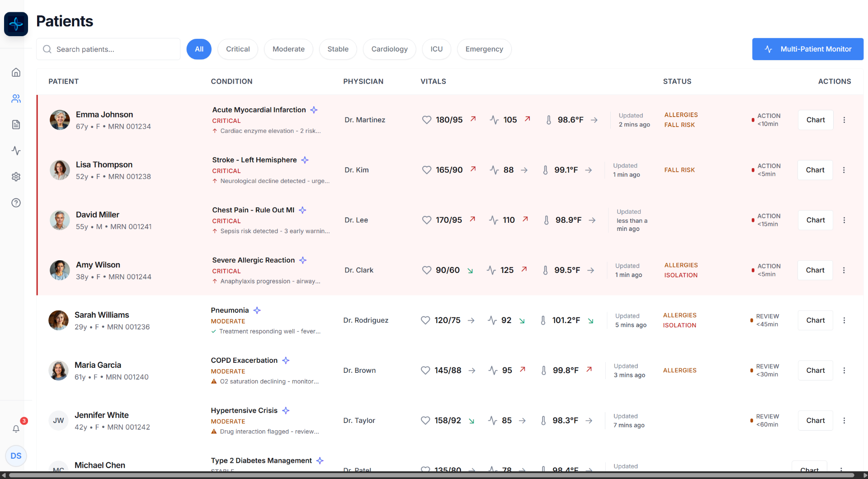The width and height of the screenshot is (868, 479).
Task: Open the Help question mark icon
Action: click(x=16, y=203)
